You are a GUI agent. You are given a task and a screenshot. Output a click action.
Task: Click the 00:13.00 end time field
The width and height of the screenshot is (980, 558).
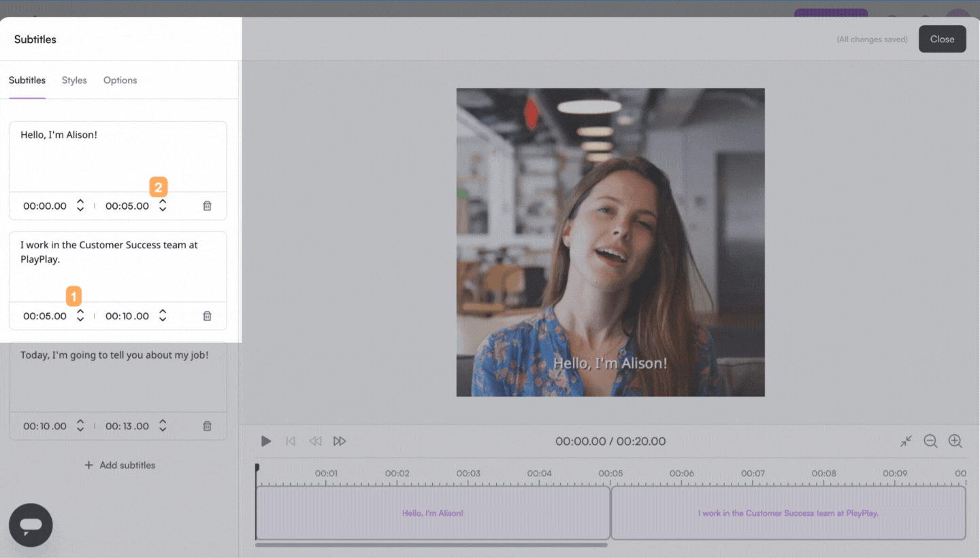pos(127,427)
